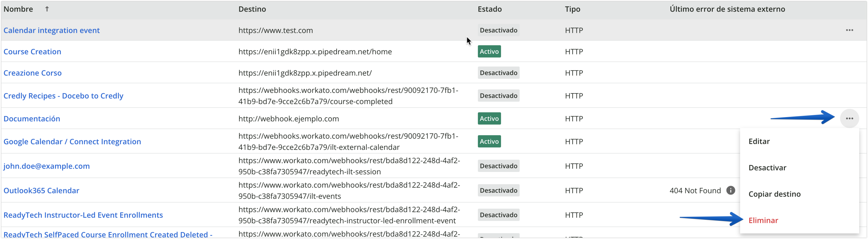
Task: Show info for the 404 Not Found error
Action: pos(730,190)
